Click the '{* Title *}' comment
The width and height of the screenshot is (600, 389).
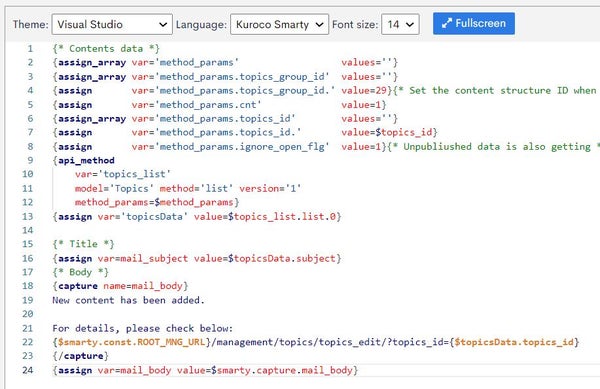coord(83,244)
